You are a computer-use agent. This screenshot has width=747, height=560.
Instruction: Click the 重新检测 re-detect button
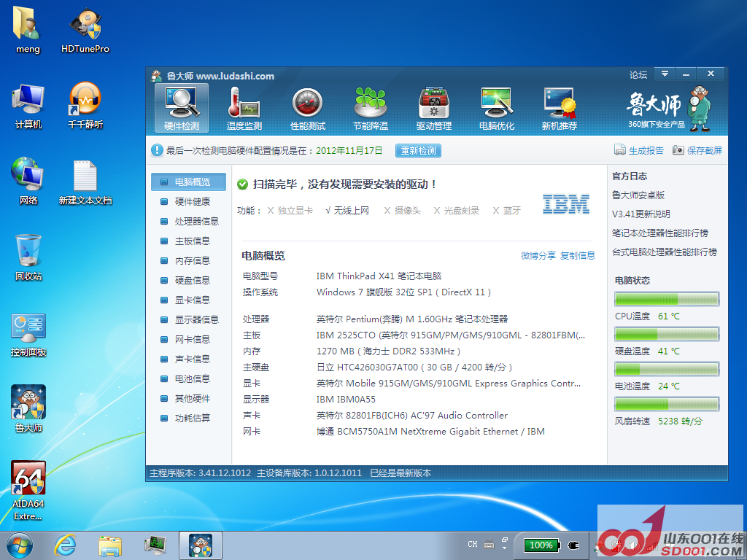[x=418, y=150]
